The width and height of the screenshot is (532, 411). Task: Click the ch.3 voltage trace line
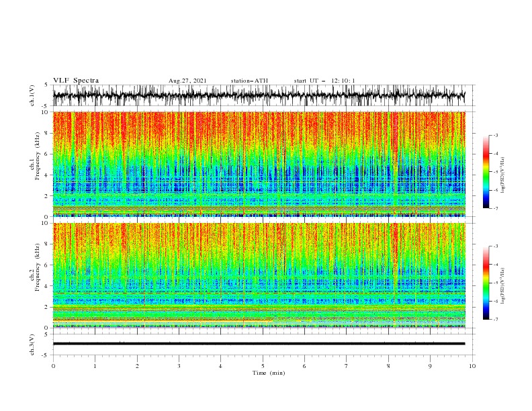click(x=259, y=344)
